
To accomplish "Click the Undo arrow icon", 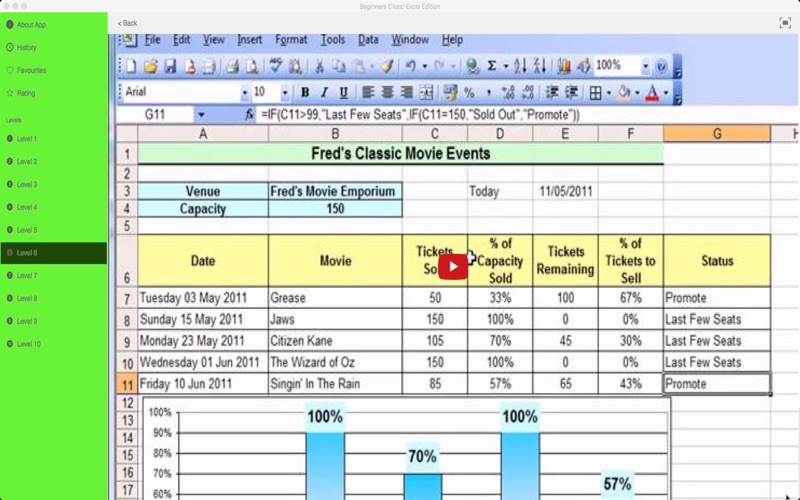I will click(411, 66).
